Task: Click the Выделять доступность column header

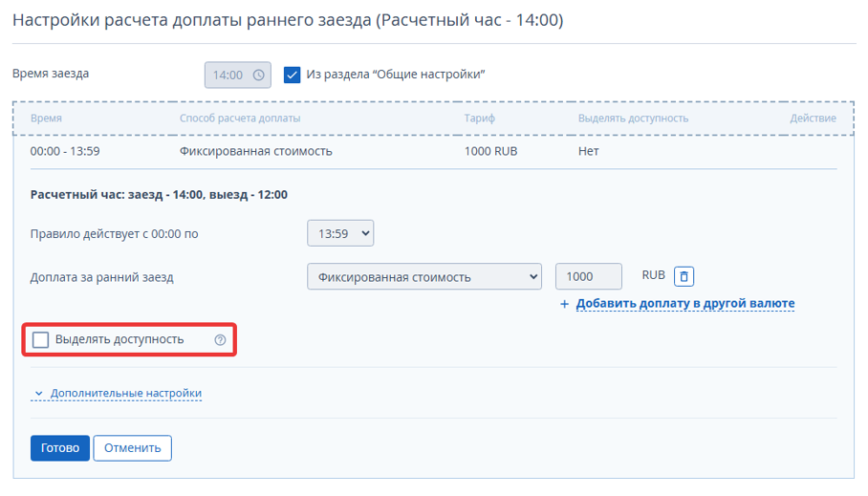Action: (x=633, y=118)
